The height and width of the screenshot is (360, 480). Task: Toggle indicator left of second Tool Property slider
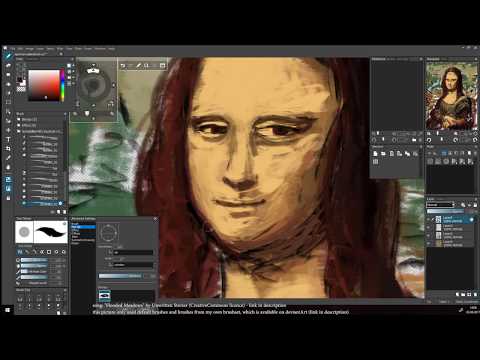point(18,266)
